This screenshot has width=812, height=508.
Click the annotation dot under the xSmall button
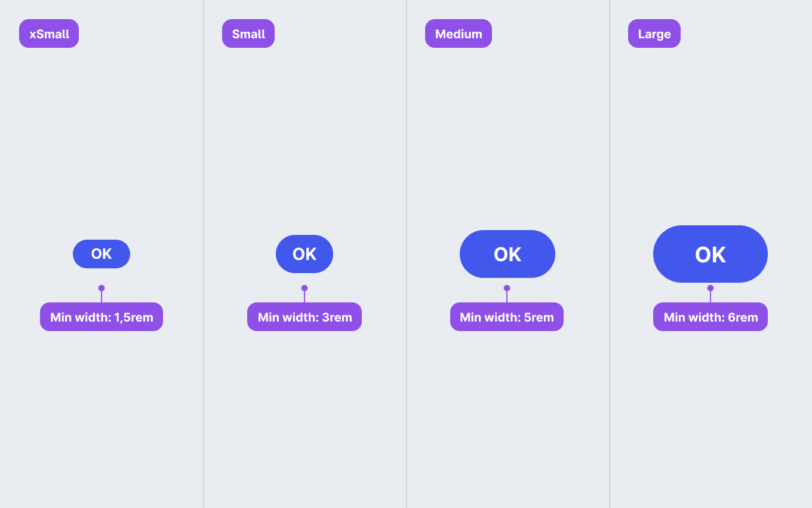(x=101, y=288)
